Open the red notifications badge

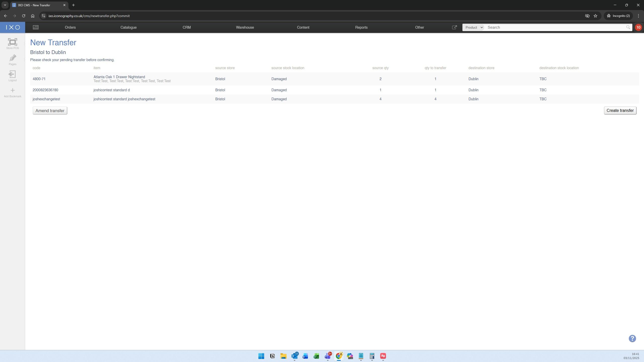638,27
